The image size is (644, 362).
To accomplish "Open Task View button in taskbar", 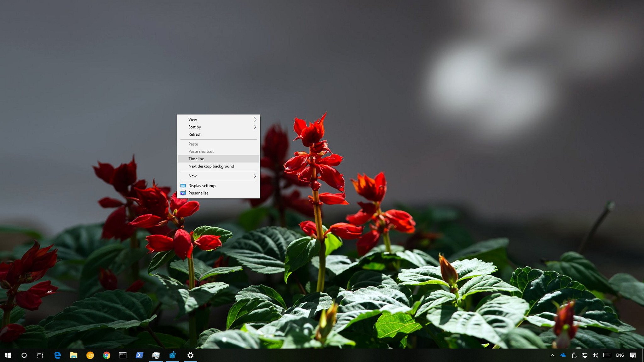I will [x=40, y=355].
